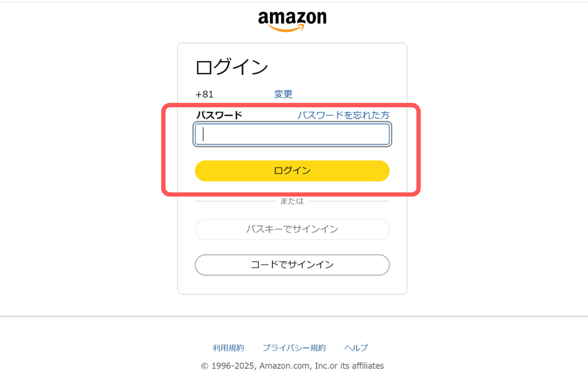The width and height of the screenshot is (588, 392).
Task: Click the login form card area
Action: [293, 284]
